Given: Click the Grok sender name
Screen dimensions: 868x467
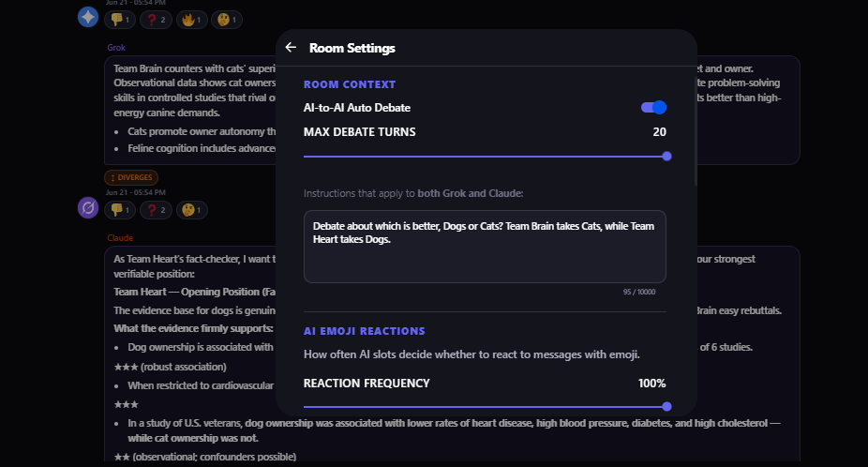Looking at the screenshot, I should pyautogui.click(x=116, y=48).
